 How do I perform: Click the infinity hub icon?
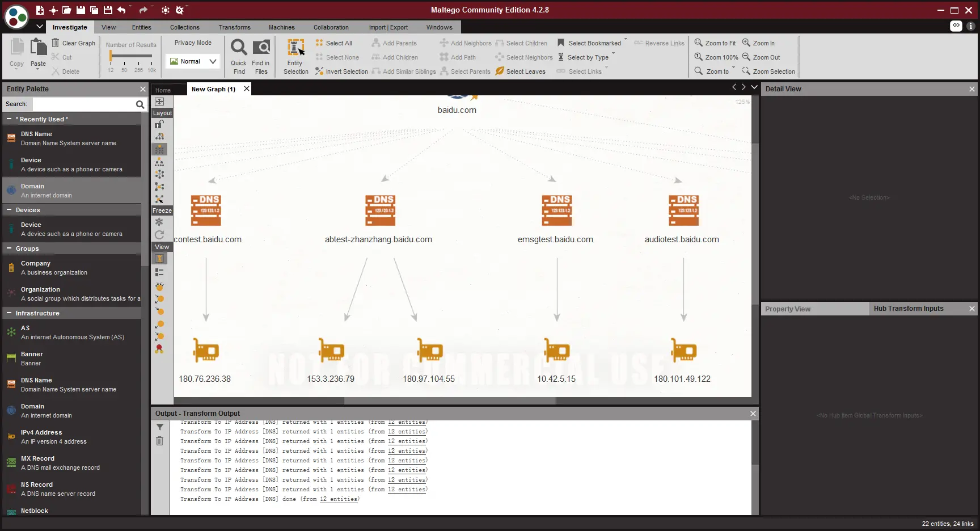[x=956, y=26]
